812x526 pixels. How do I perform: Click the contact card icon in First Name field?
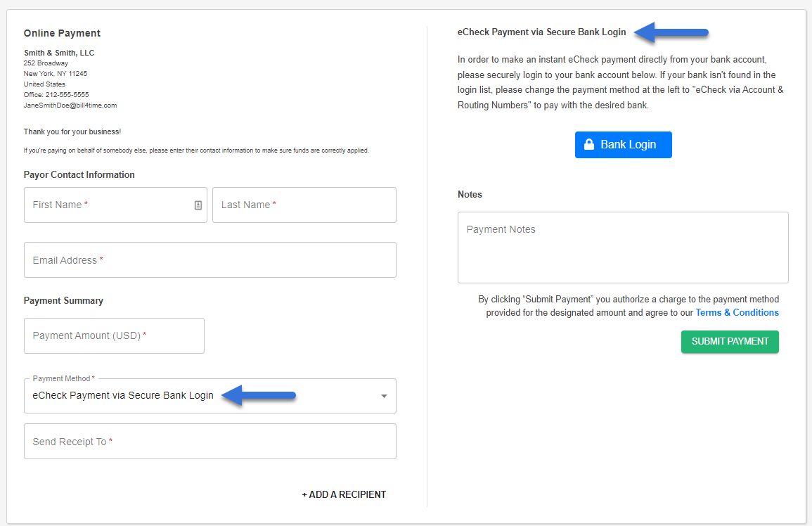point(198,205)
